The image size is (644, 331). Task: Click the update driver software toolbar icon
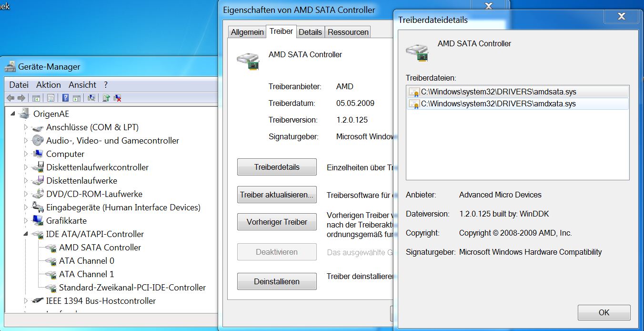coord(106,98)
